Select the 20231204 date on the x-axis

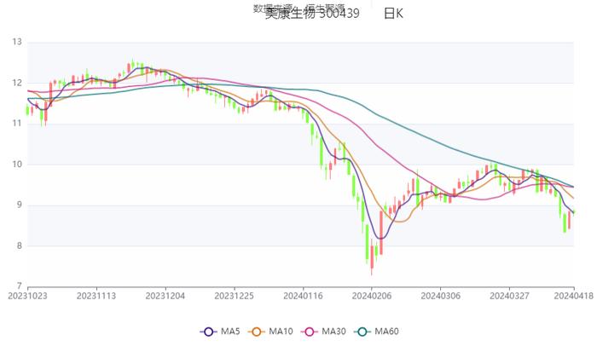[x=165, y=296]
